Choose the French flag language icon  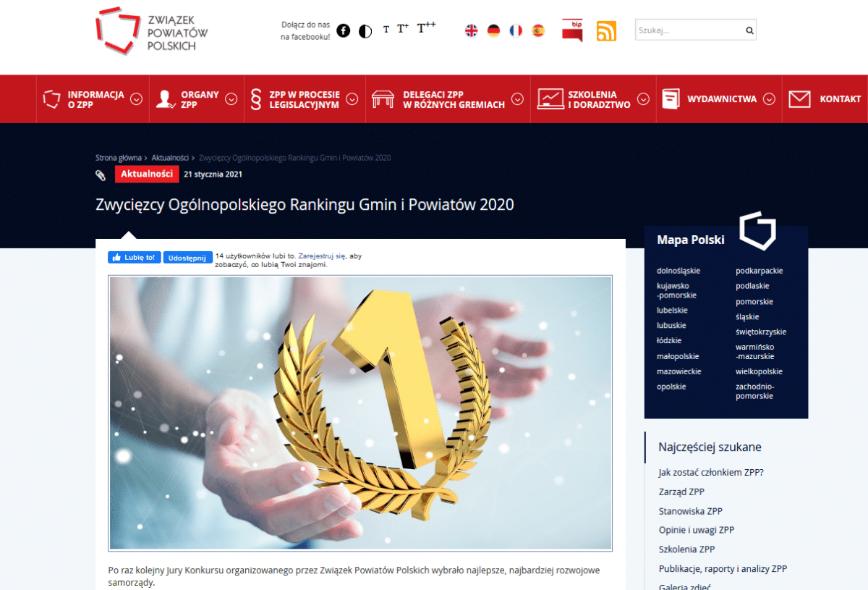click(x=516, y=30)
